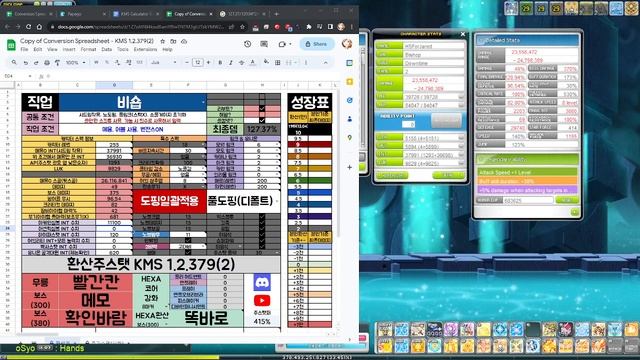Screen dimensions: 640x360
Task: Open the Tasks side panel icon
Action: [x=349, y=100]
